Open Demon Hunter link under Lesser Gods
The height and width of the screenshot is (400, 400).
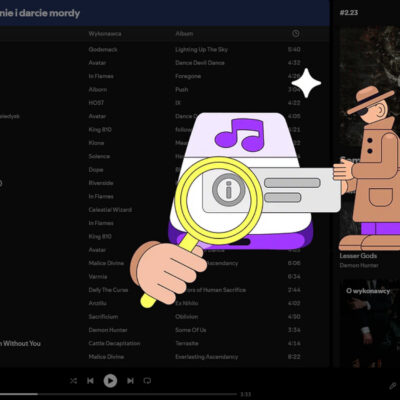[x=359, y=266]
